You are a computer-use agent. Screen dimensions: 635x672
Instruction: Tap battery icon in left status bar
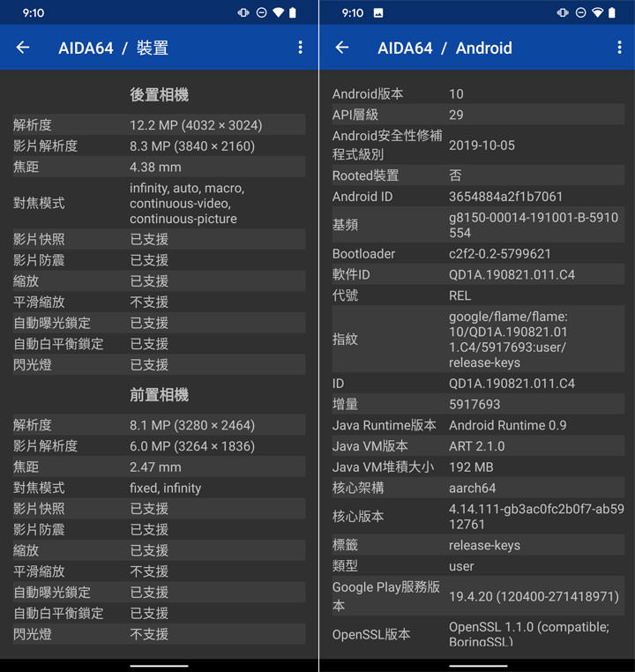[293, 13]
